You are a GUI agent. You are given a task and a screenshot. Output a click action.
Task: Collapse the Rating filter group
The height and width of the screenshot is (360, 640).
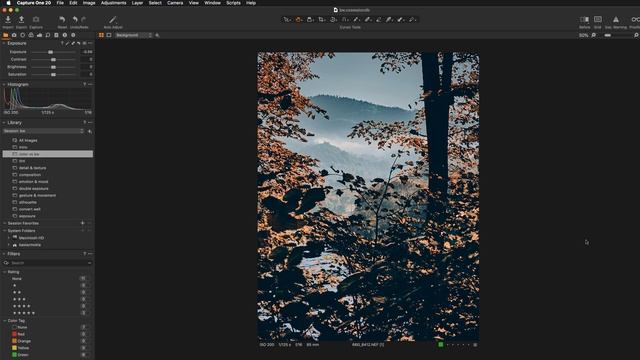pos(4,272)
